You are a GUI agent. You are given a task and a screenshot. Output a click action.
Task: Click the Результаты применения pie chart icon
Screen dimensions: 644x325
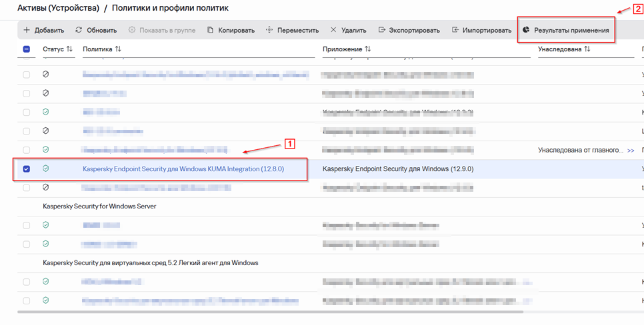[x=526, y=31]
